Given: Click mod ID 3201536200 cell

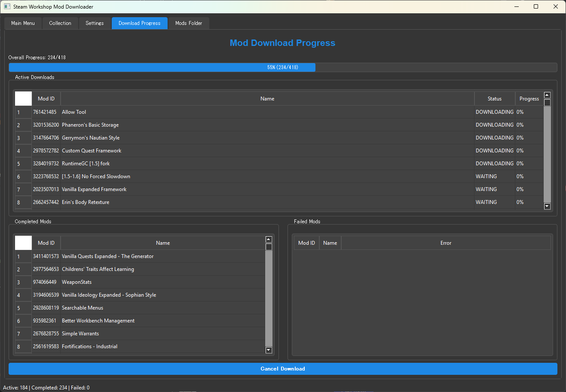Looking at the screenshot, I should coord(46,125).
